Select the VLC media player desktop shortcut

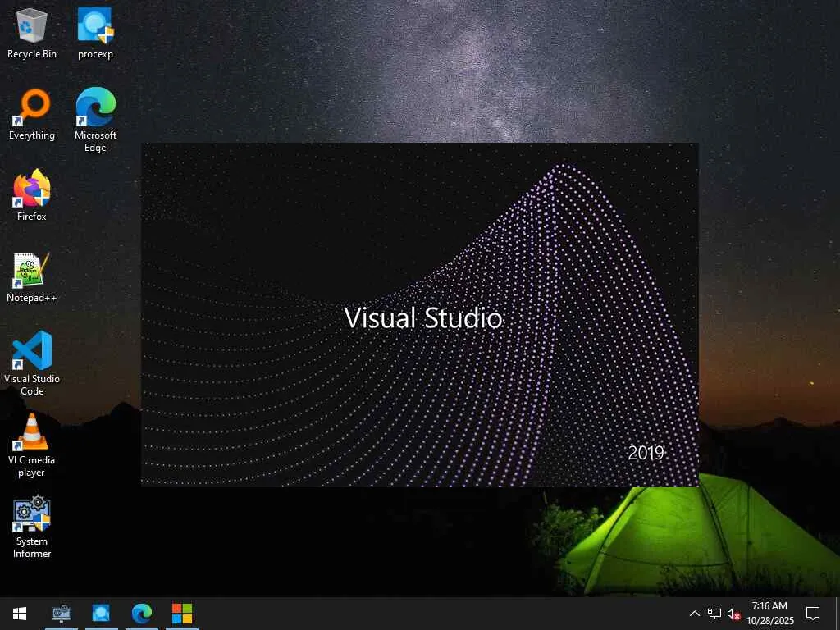(x=32, y=445)
